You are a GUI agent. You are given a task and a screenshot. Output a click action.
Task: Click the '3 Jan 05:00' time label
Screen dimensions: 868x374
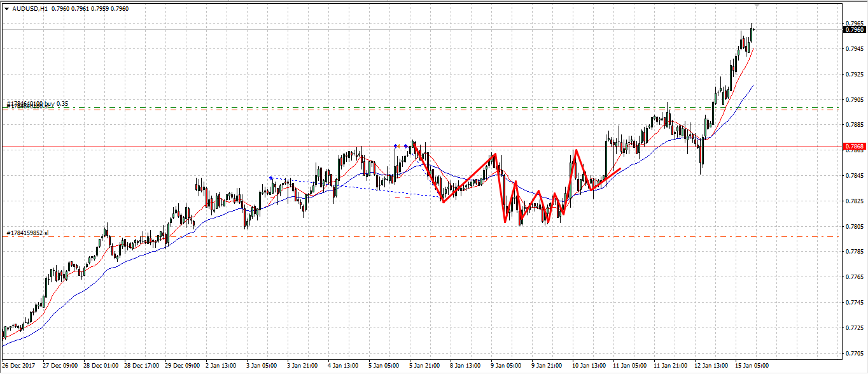262,366
